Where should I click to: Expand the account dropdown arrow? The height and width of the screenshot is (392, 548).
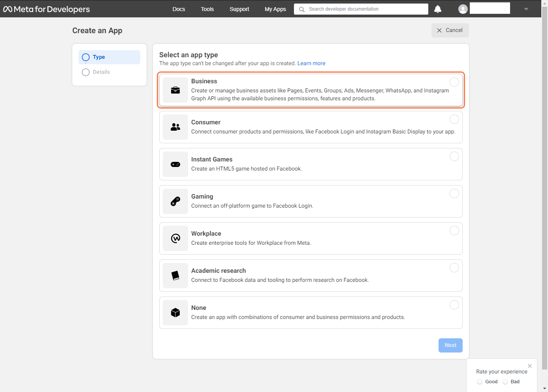[x=526, y=9]
